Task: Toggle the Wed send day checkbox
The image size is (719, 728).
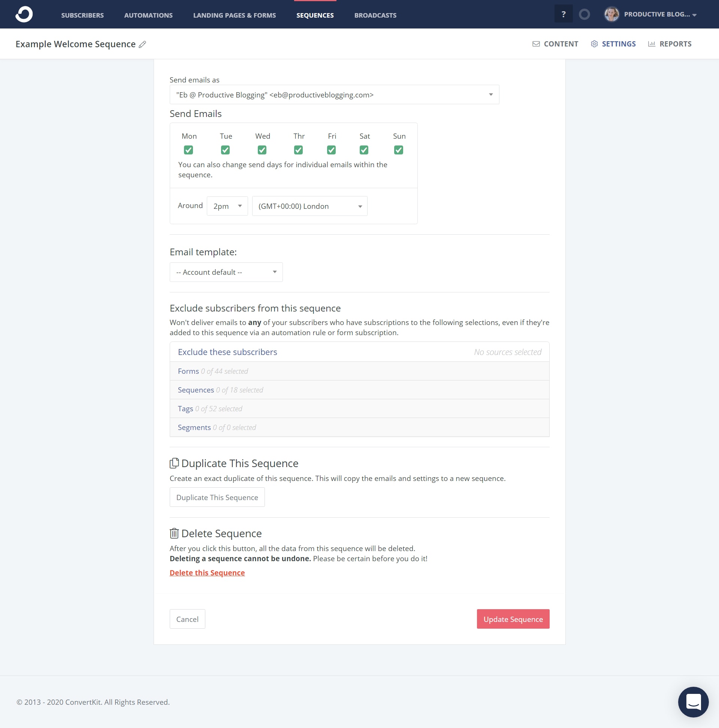Action: pyautogui.click(x=262, y=150)
